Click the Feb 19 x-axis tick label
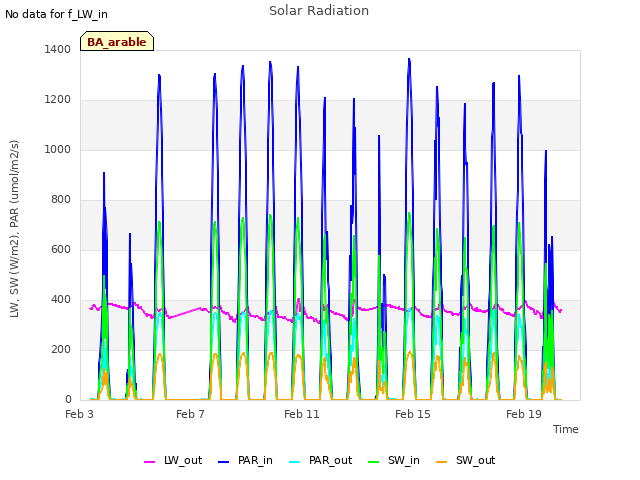640x480 pixels. pos(524,414)
